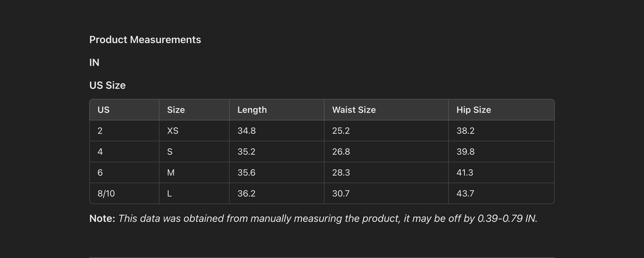Click the Product Measurements heading

coord(145,40)
